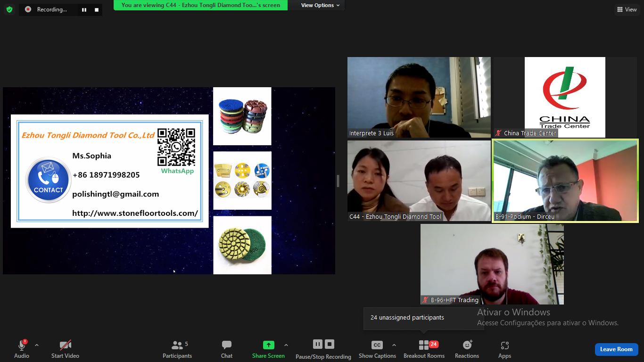
Task: Select Interprete 3 Luis video tile
Action: tap(419, 97)
